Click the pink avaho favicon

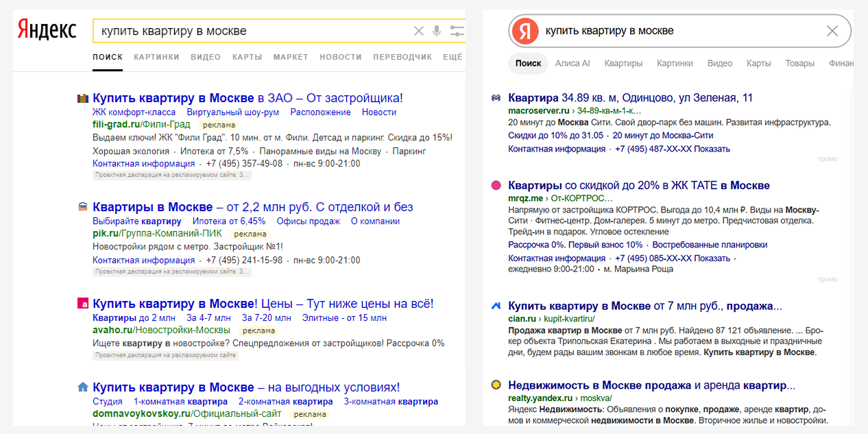click(83, 304)
